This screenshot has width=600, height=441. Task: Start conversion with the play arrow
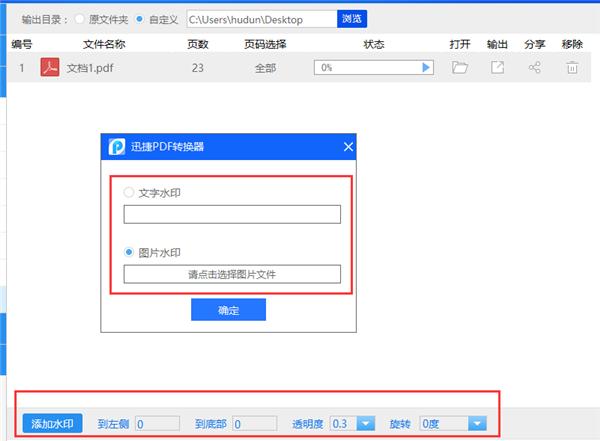point(426,68)
